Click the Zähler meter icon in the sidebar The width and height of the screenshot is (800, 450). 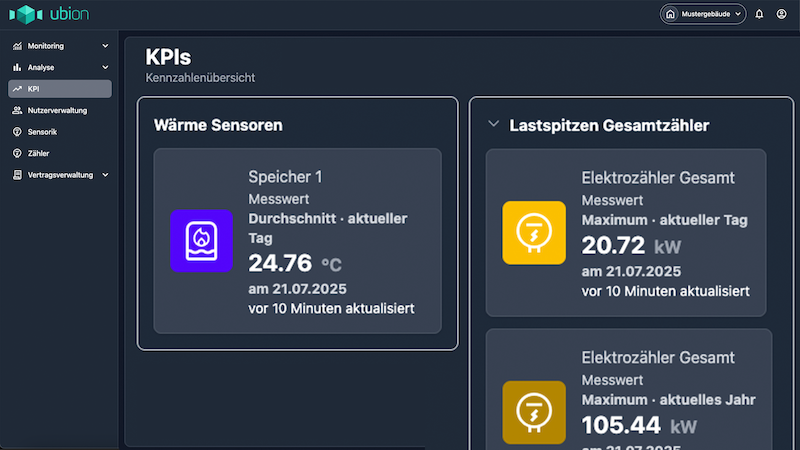[x=17, y=153]
